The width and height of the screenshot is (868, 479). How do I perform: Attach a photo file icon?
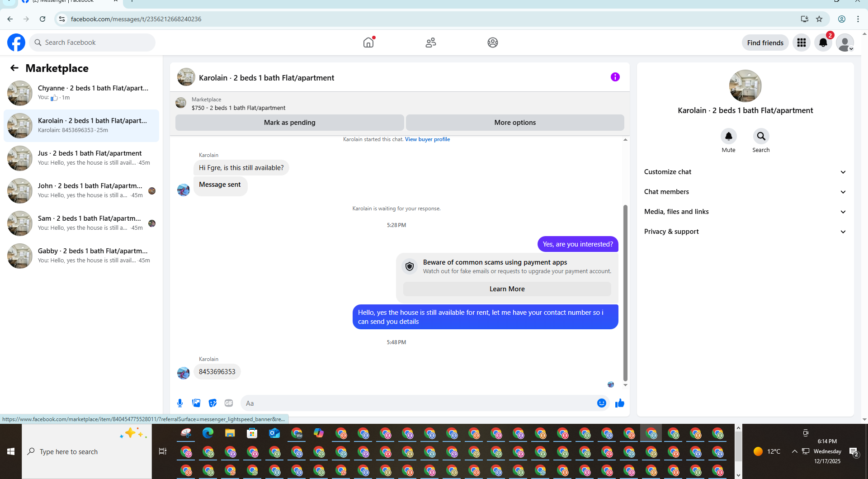pos(196,403)
